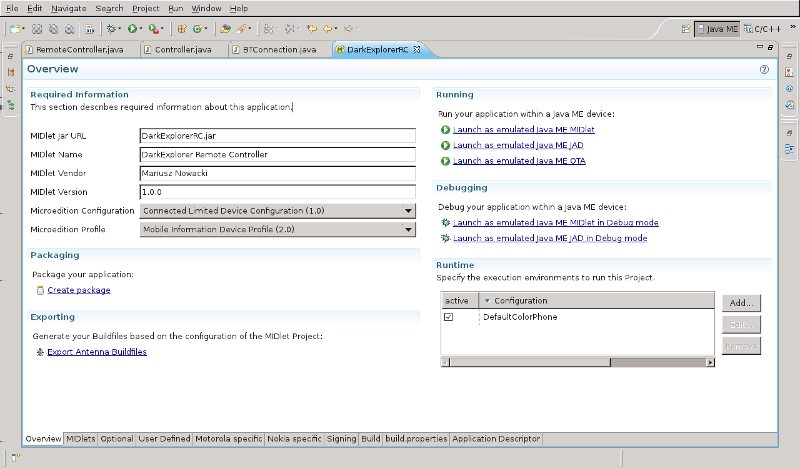Switch to the Controller.java tab
Image resolution: width=800 pixels, height=469 pixels.
coord(183,50)
